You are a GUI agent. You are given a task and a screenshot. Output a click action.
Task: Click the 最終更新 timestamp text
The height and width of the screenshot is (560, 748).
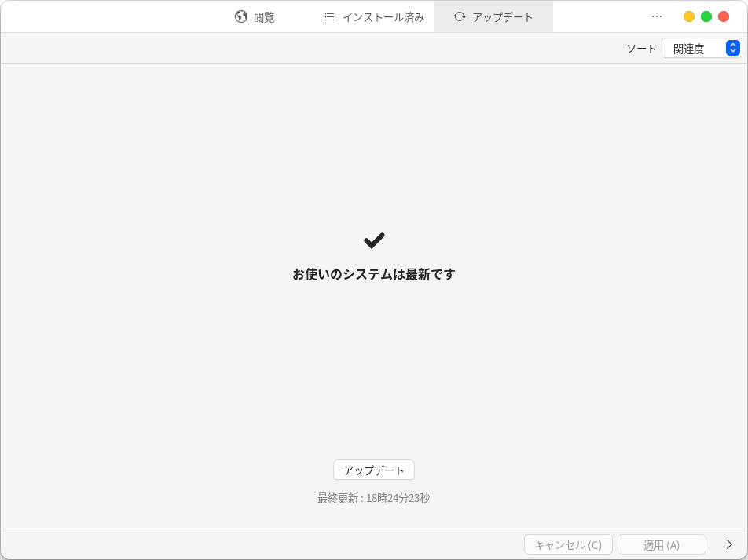[374, 498]
